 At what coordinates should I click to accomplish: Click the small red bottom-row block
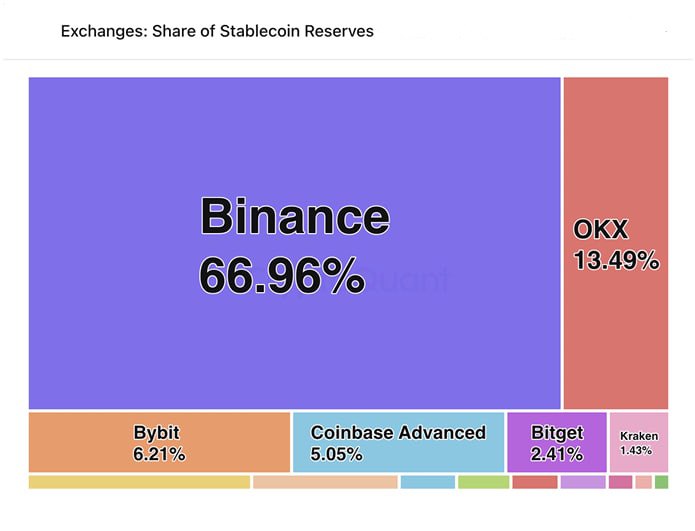[x=535, y=482]
